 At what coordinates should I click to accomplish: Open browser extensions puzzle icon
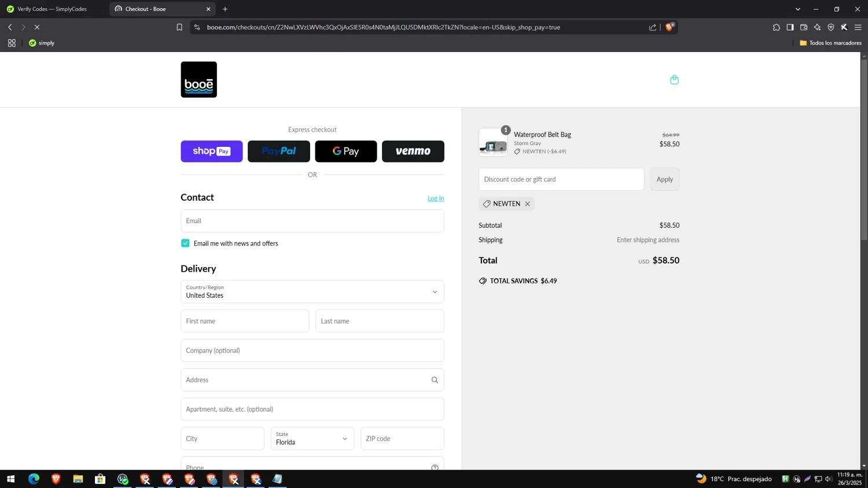[x=777, y=27]
